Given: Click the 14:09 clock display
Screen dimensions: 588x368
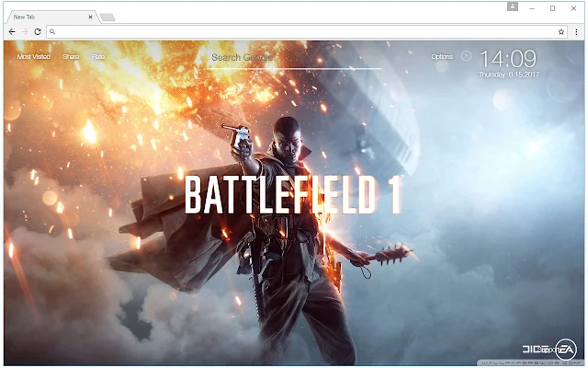Looking at the screenshot, I should pos(508,59).
